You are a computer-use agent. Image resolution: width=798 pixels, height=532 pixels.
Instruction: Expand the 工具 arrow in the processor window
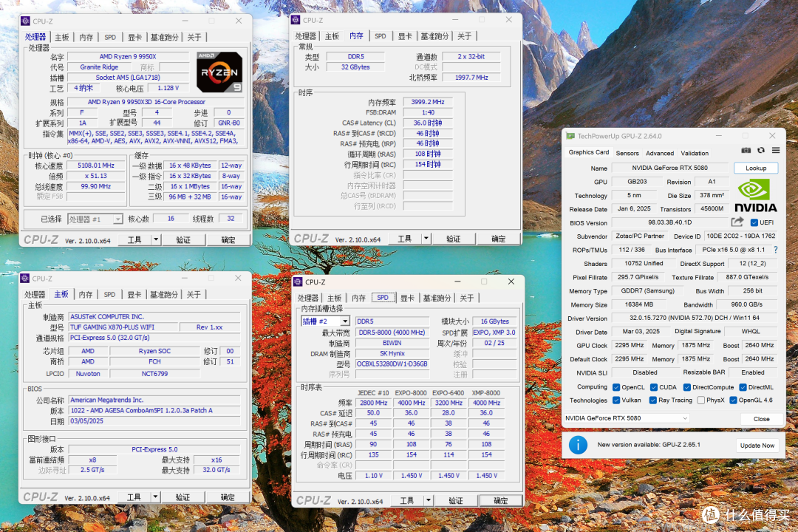[156, 239]
